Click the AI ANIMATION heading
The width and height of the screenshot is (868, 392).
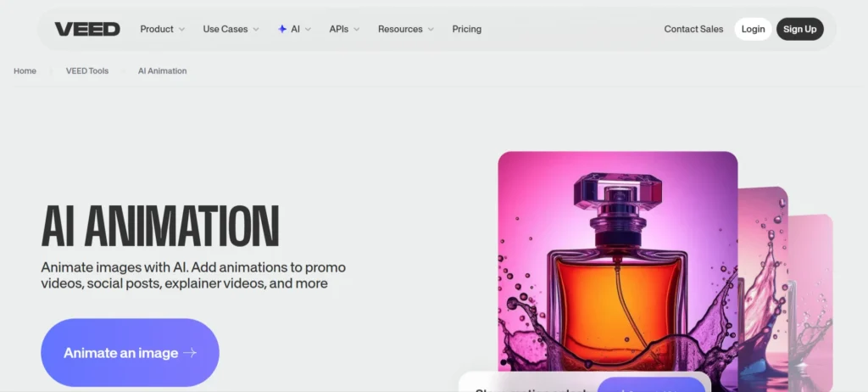160,227
